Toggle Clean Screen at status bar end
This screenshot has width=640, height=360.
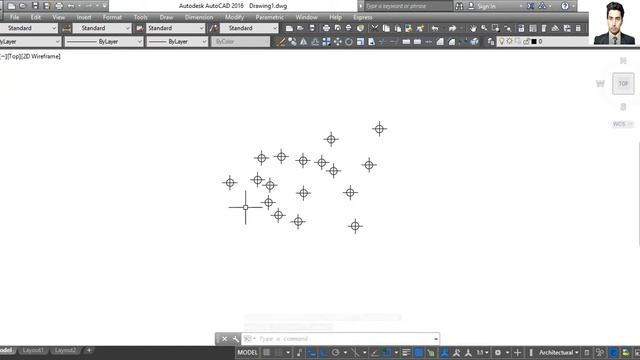click(x=637, y=353)
